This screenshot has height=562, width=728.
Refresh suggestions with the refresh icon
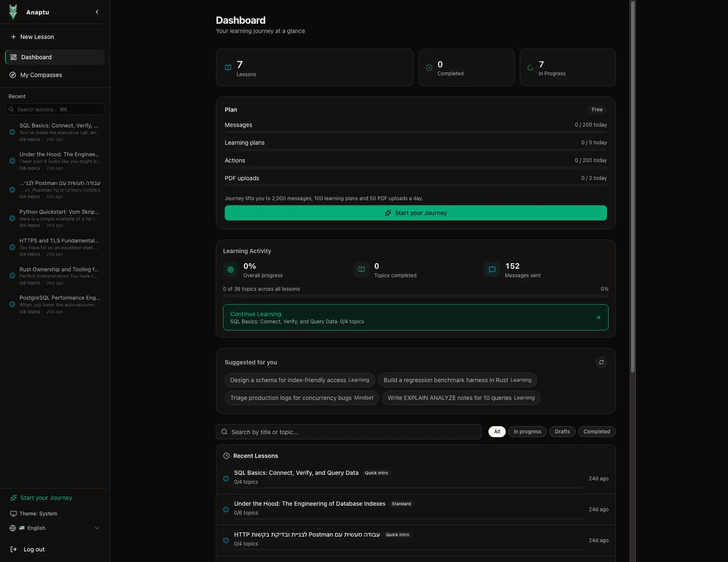pyautogui.click(x=601, y=362)
